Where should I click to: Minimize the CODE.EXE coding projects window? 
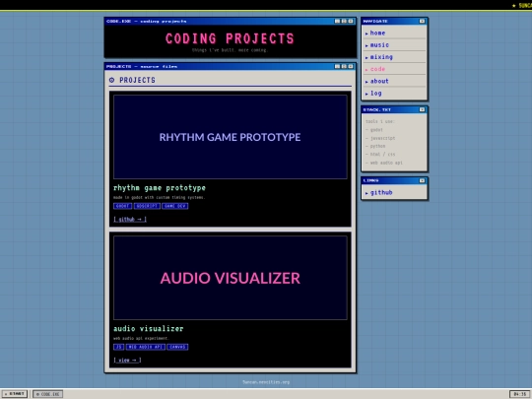coord(337,21)
